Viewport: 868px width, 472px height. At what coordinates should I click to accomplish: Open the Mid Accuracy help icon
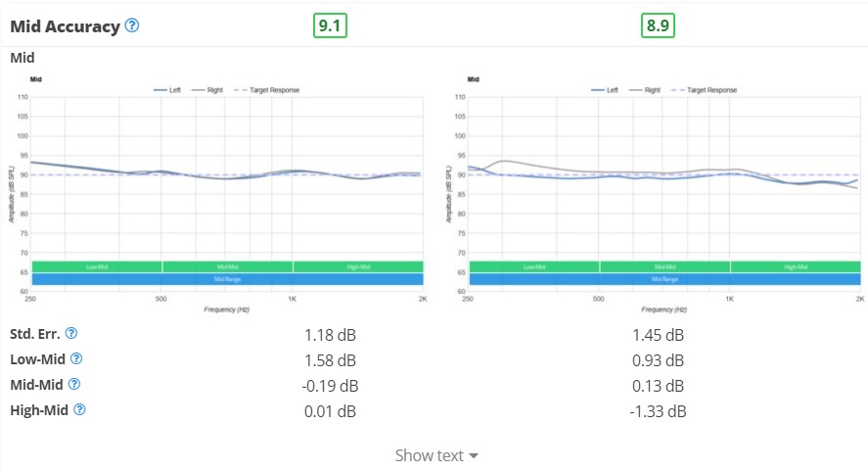click(x=132, y=25)
